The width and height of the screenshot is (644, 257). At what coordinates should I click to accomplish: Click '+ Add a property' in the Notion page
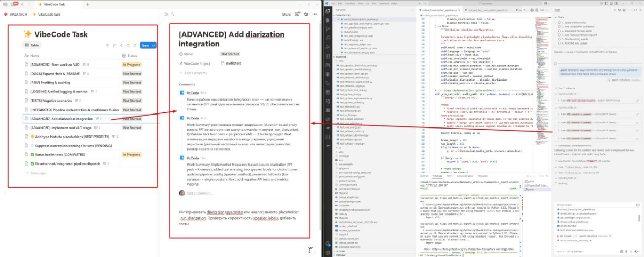194,72
